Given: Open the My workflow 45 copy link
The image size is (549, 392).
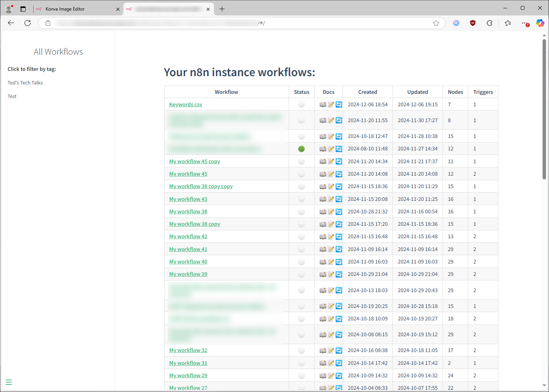Looking at the screenshot, I should pyautogui.click(x=195, y=161).
